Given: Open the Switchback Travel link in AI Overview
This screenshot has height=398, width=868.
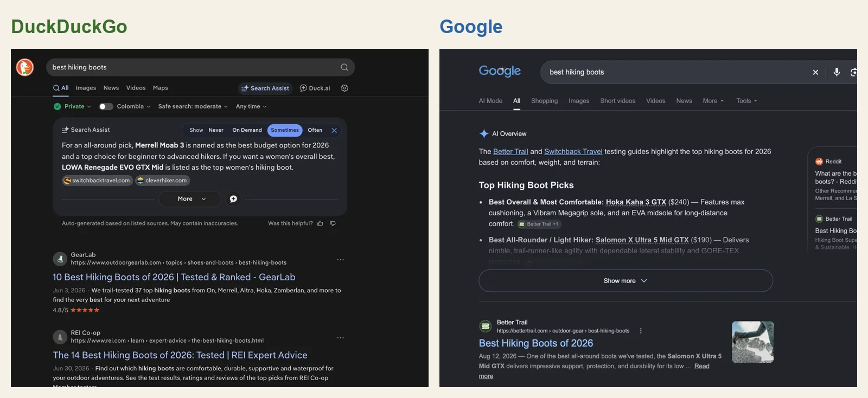Looking at the screenshot, I should point(573,152).
